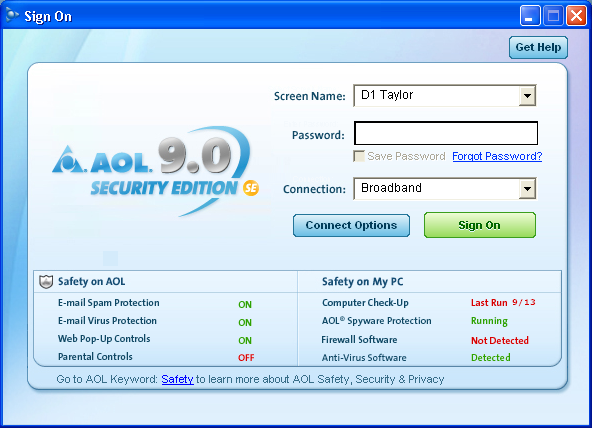Click the Connection field showing Broadband
This screenshot has height=428, width=592.
[x=444, y=189]
